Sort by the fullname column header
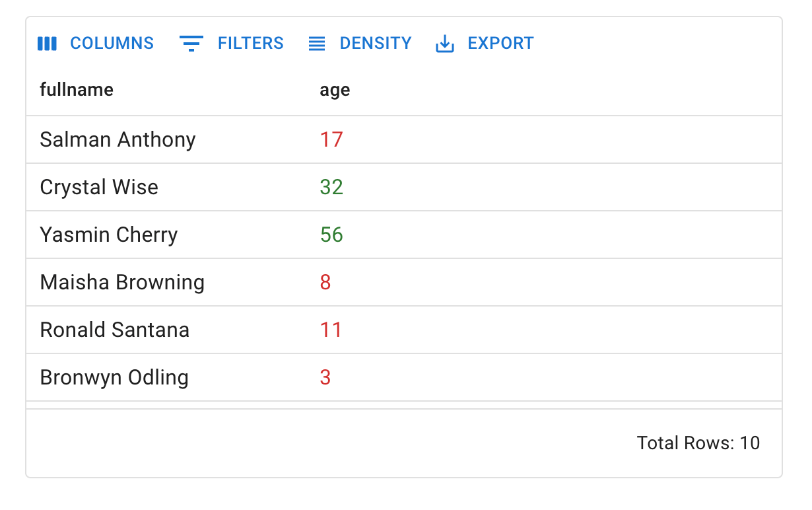Image resolution: width=812 pixels, height=510 pixels. point(77,89)
